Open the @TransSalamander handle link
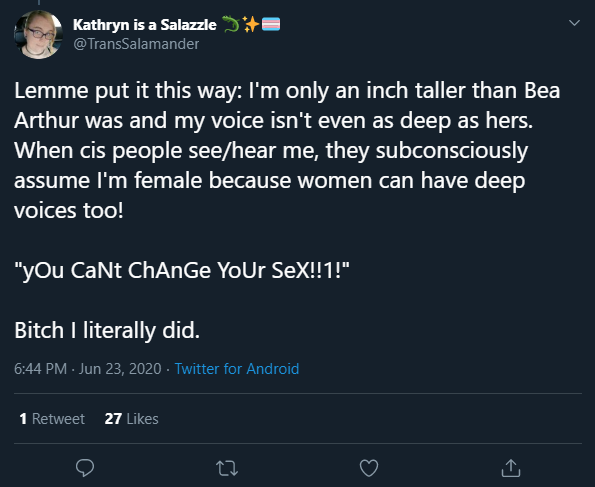 (x=136, y=44)
